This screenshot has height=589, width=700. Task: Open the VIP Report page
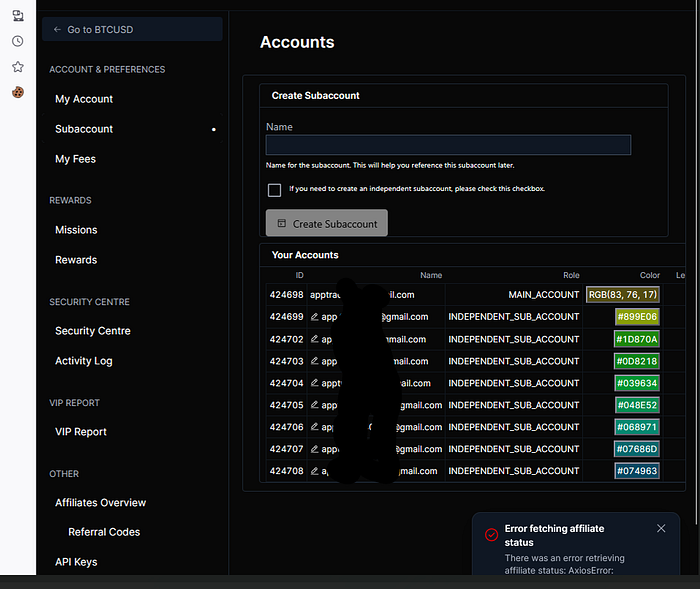point(81,432)
